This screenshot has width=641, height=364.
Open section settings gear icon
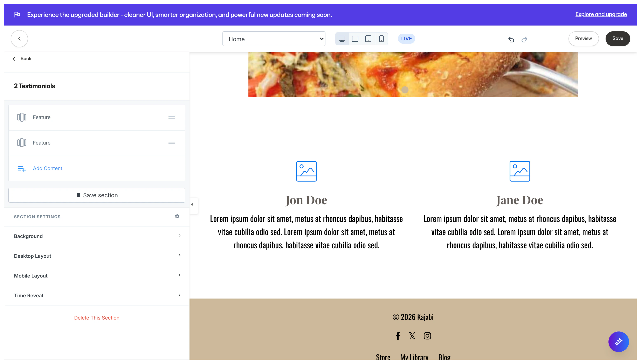click(177, 216)
